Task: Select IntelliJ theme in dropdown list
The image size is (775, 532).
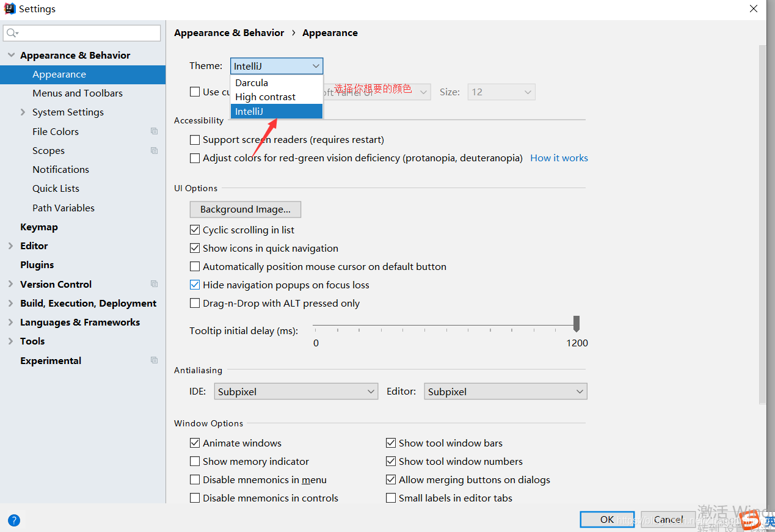Action: coord(277,111)
